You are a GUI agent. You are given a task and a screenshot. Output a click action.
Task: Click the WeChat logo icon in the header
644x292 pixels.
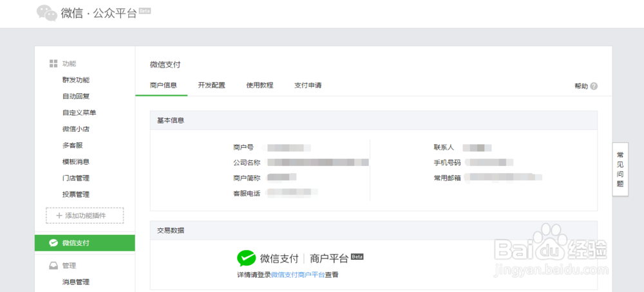pyautogui.click(x=47, y=13)
